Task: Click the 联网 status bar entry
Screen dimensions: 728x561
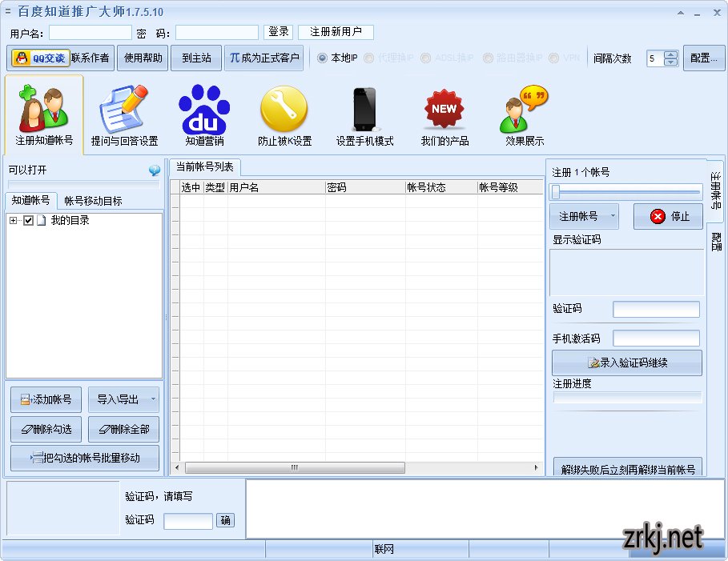Action: click(384, 550)
